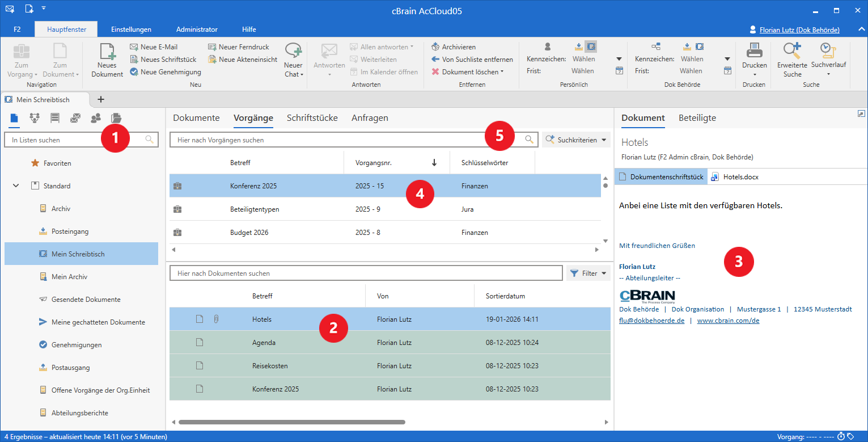Click the Drucken printer icon
Image resolution: width=868 pixels, height=442 pixels.
click(754, 51)
